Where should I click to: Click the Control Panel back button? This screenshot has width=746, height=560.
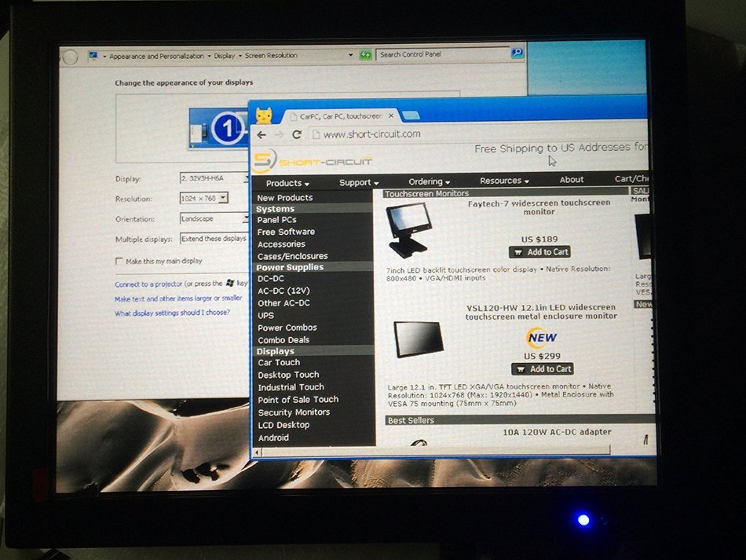(x=70, y=57)
